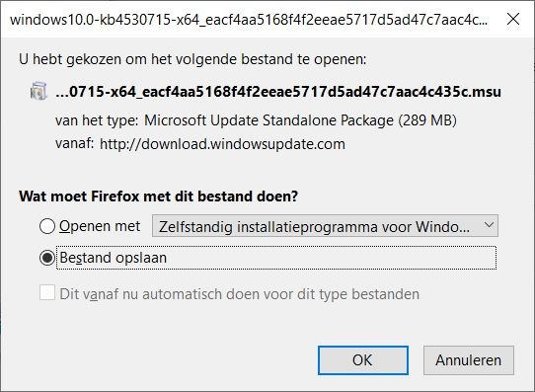Screen dimensions: 535x392
Task: Open the "Zelfstandig installatieprogramma" application dropdown
Action: tap(325, 226)
